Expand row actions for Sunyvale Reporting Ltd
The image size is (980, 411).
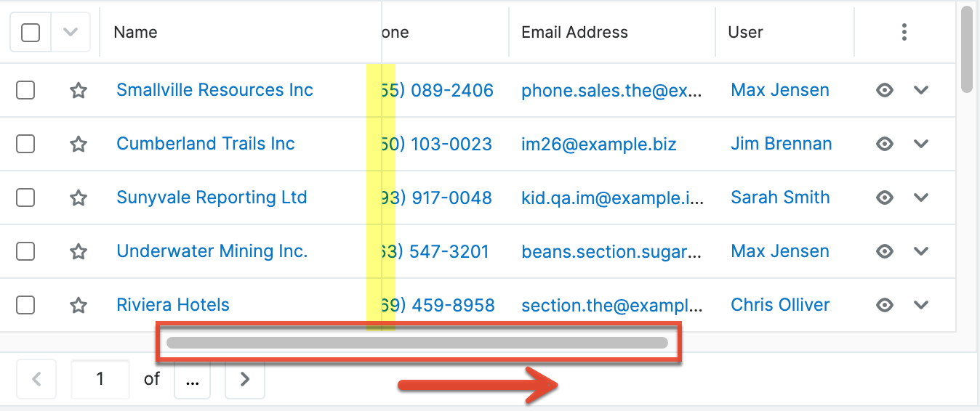point(921,198)
